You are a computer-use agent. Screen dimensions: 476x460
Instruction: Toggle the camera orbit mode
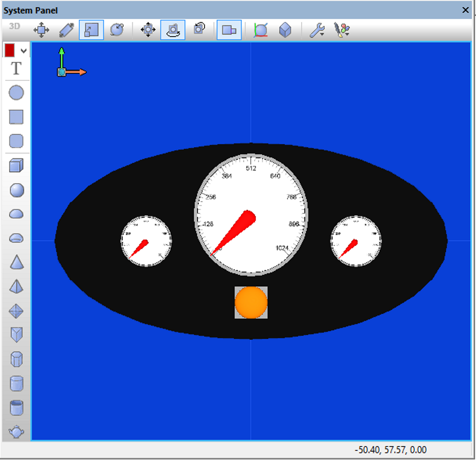[x=173, y=30]
